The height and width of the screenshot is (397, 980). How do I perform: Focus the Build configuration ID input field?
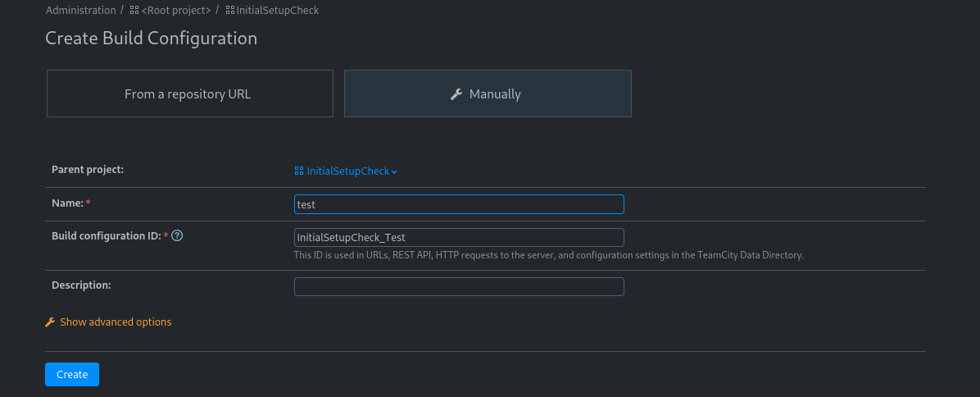459,238
